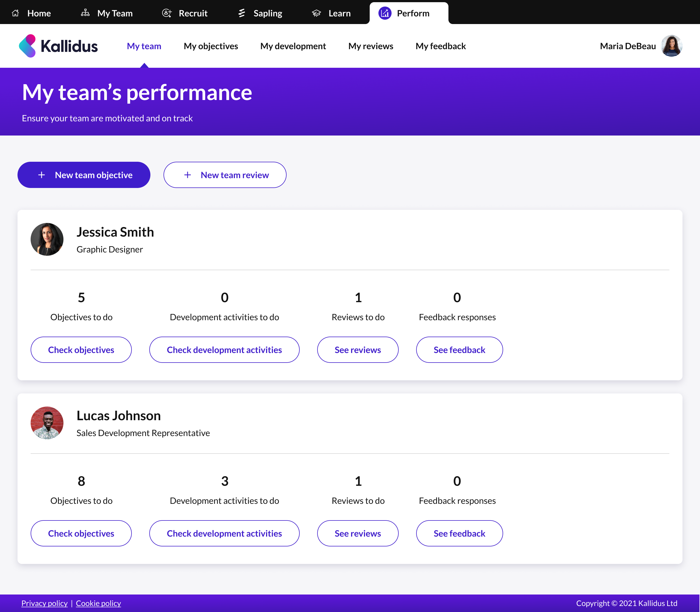This screenshot has height=612, width=700.
Task: Select the My feedback tab
Action: click(x=441, y=46)
